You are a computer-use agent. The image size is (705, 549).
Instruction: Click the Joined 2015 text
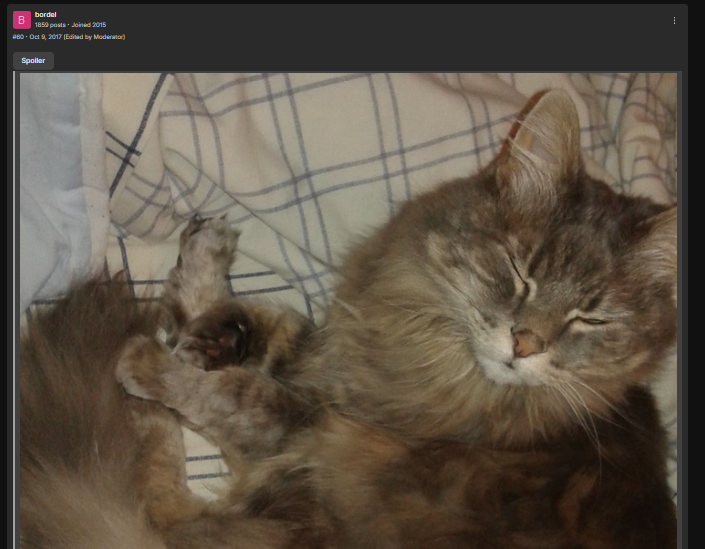[89, 25]
